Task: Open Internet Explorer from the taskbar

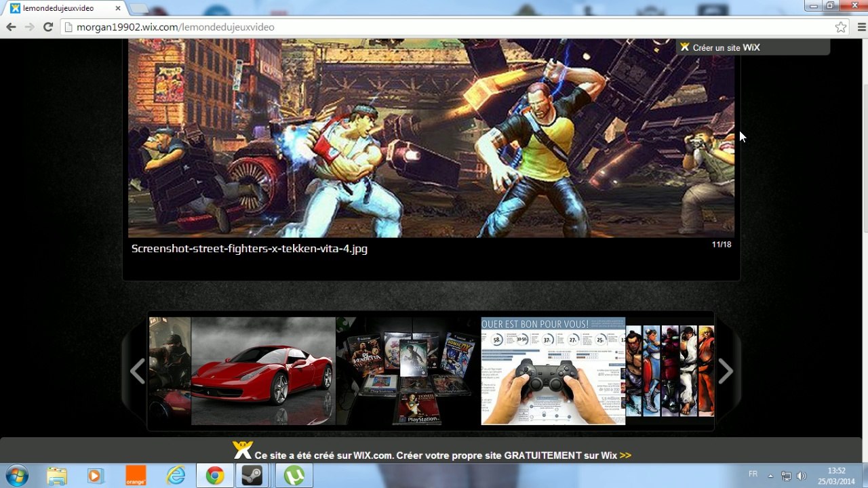Action: (176, 476)
